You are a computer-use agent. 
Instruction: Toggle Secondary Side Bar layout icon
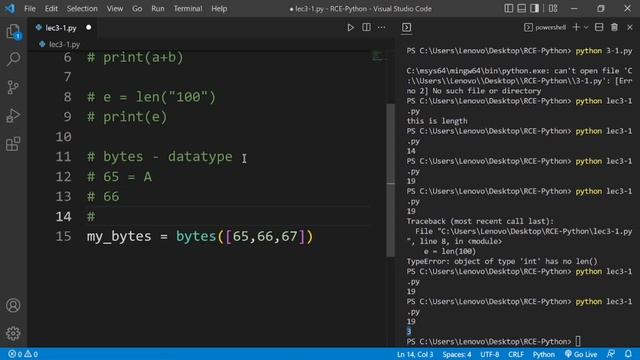534,8
